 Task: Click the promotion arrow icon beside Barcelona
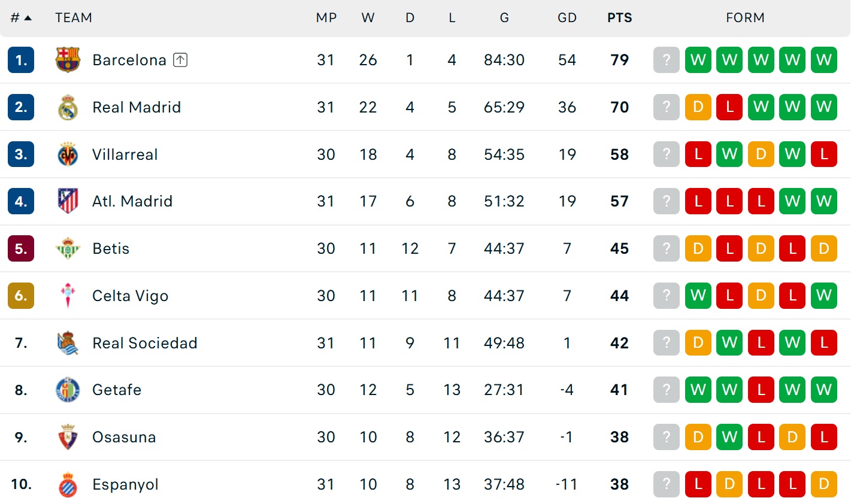(180, 60)
